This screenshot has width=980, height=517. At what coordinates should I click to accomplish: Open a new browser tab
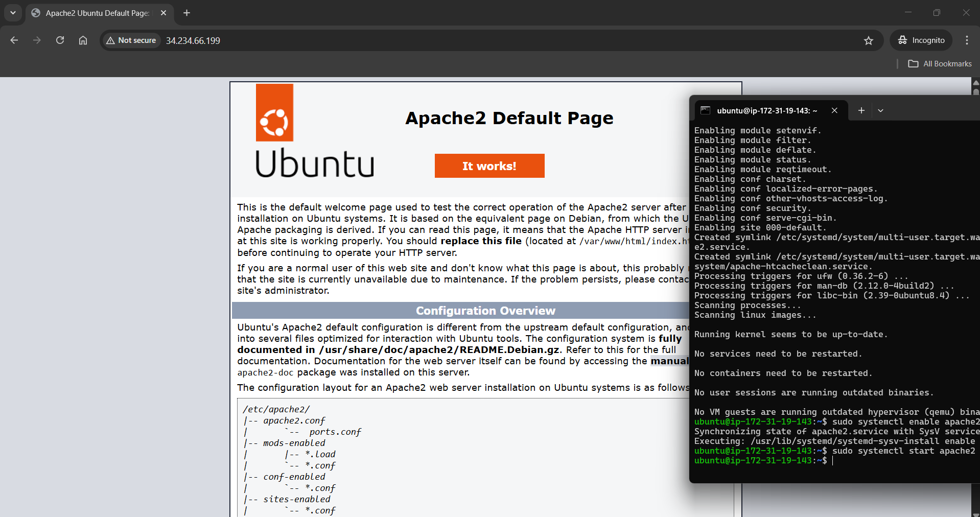pos(187,13)
